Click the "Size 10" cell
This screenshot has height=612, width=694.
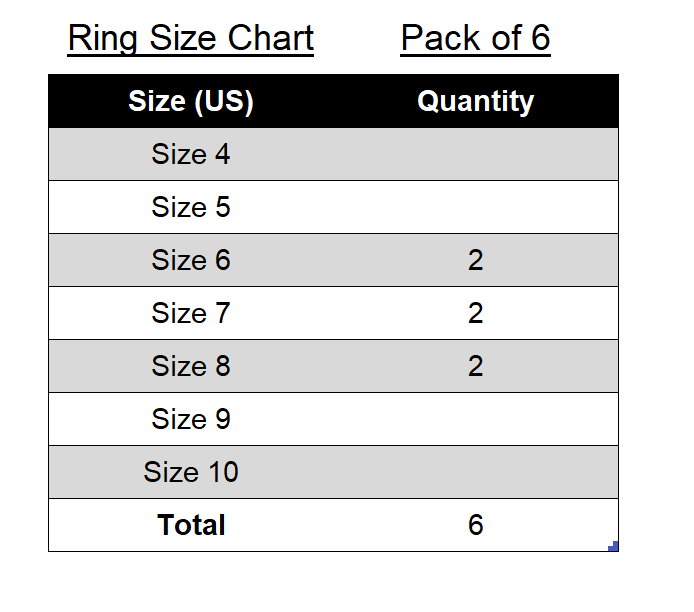point(191,472)
